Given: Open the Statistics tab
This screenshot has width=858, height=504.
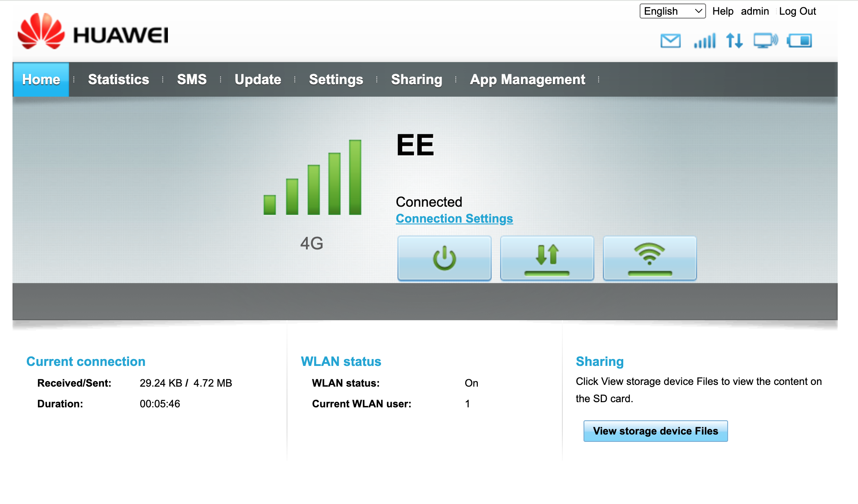Looking at the screenshot, I should click(x=119, y=79).
